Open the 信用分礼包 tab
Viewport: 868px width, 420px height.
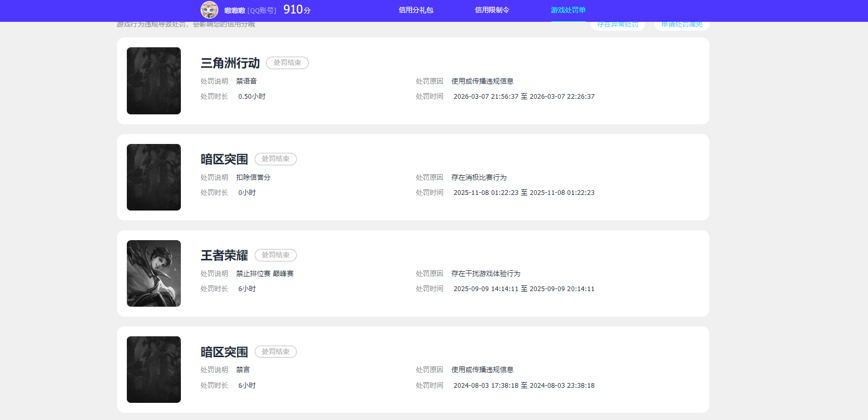click(416, 10)
